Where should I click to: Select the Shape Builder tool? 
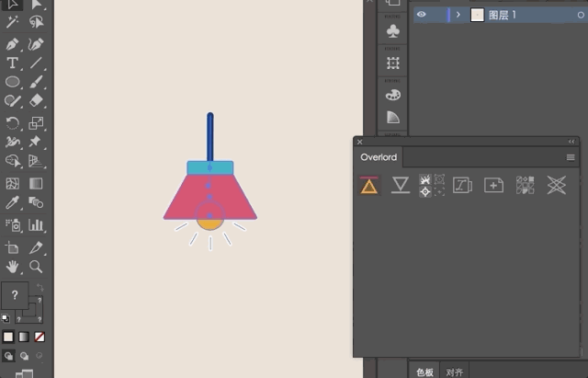(12, 161)
